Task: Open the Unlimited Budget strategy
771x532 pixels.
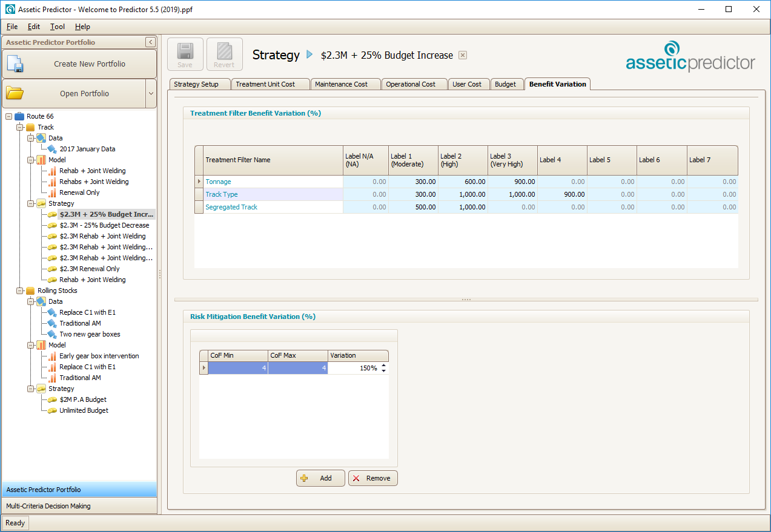Action: pyautogui.click(x=84, y=410)
